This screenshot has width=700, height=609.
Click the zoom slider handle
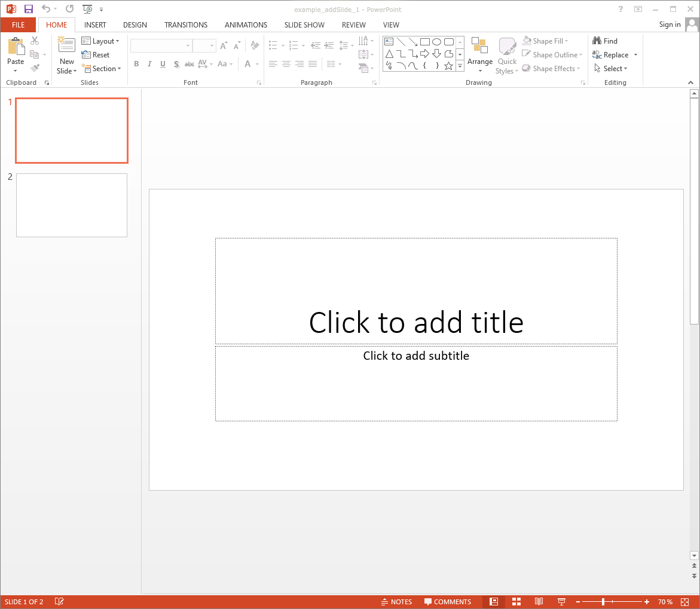point(603,602)
